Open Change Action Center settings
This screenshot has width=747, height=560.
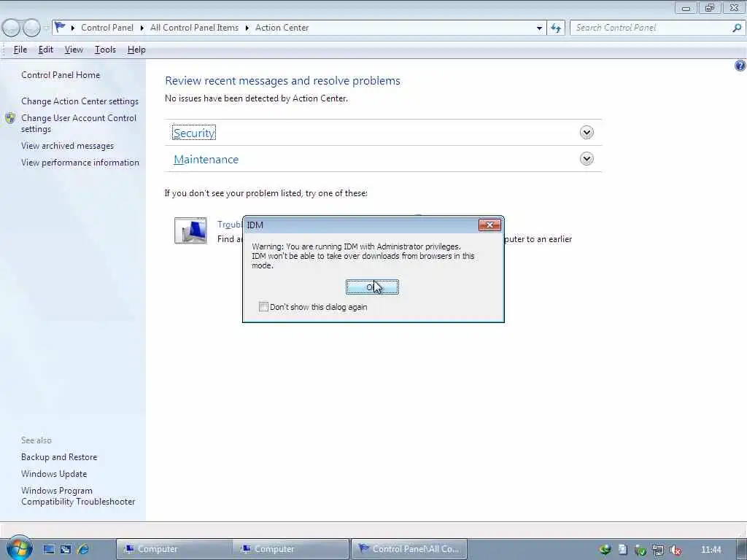(80, 101)
